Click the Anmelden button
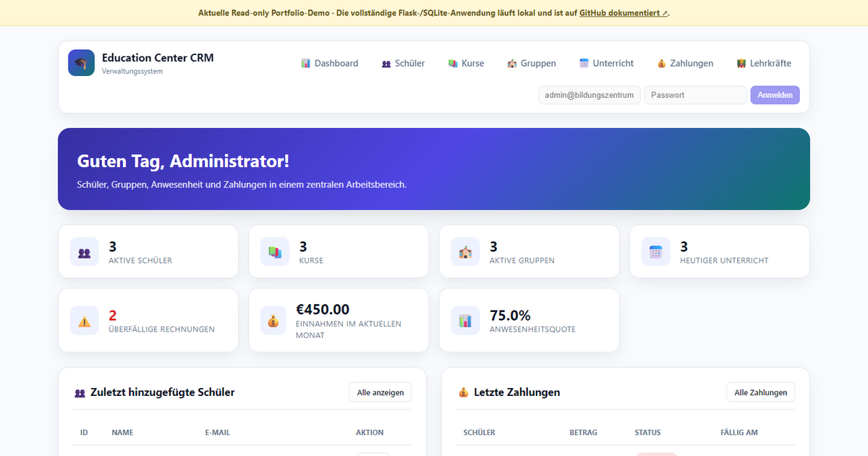The width and height of the screenshot is (868, 456). click(x=775, y=95)
